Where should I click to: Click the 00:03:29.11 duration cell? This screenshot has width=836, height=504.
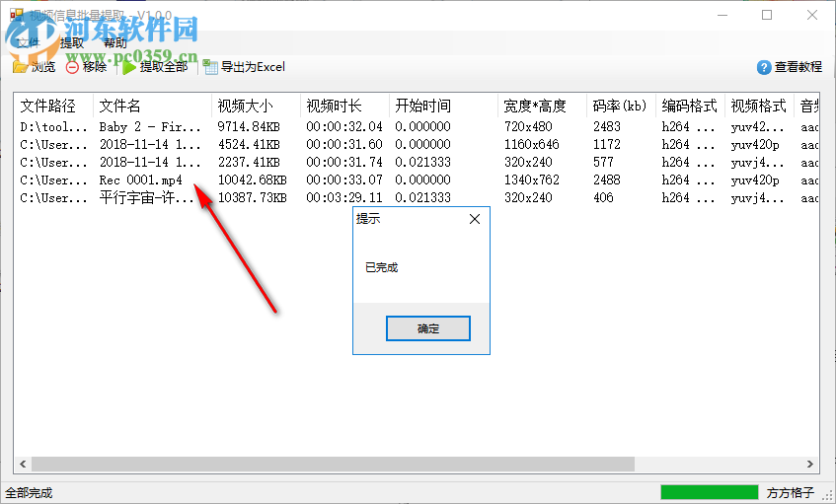tap(344, 197)
